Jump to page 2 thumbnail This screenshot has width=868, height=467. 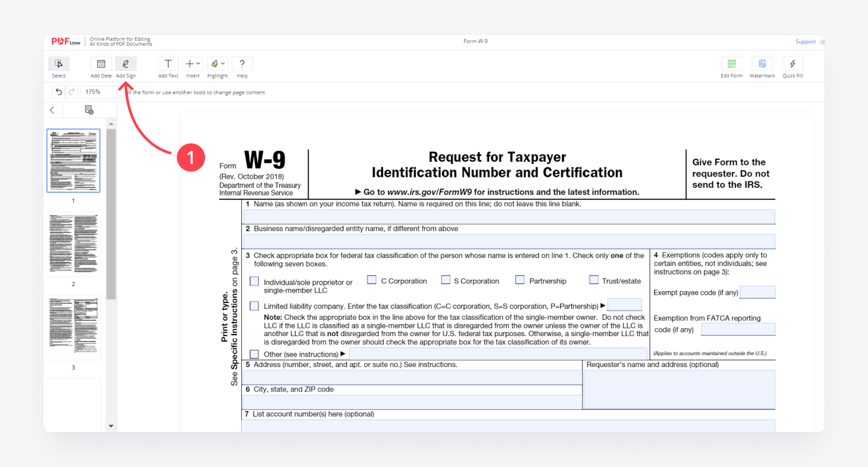point(73,244)
